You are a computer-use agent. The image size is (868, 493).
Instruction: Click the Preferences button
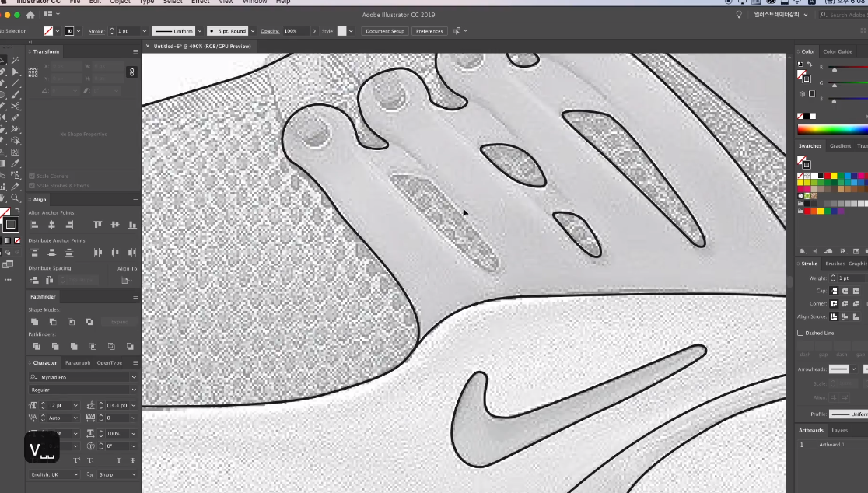click(x=429, y=31)
